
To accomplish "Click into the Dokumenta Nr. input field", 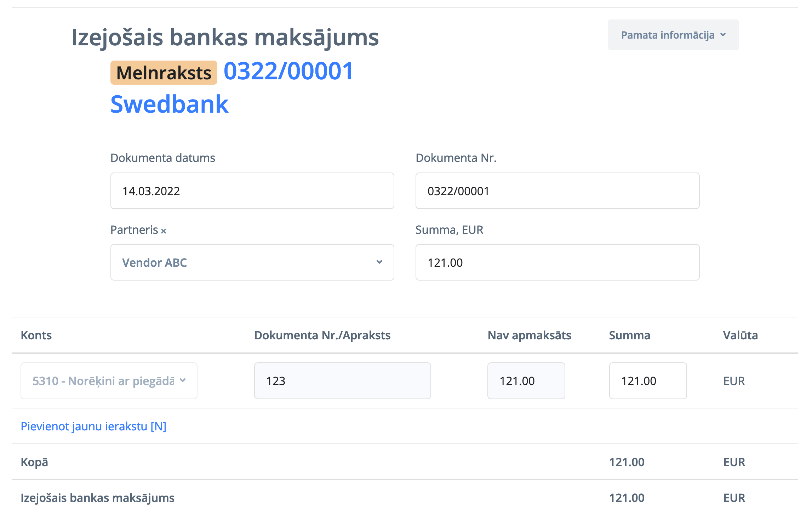I will coord(557,191).
